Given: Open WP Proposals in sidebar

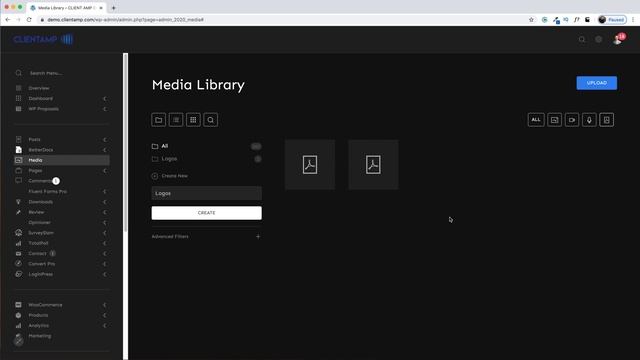Looking at the screenshot, I should (x=43, y=109).
